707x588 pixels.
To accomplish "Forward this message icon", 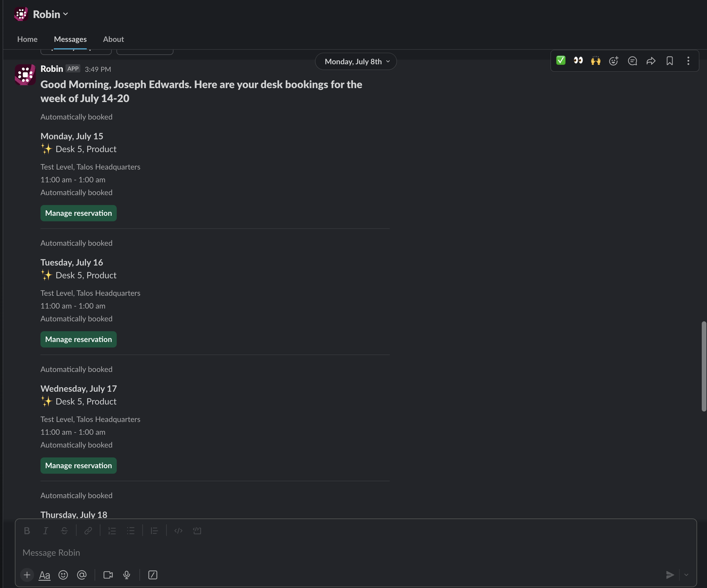I will [651, 61].
